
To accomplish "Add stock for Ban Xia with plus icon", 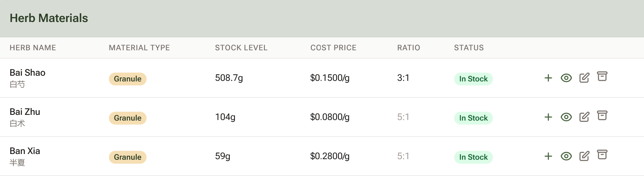I will pos(548,156).
